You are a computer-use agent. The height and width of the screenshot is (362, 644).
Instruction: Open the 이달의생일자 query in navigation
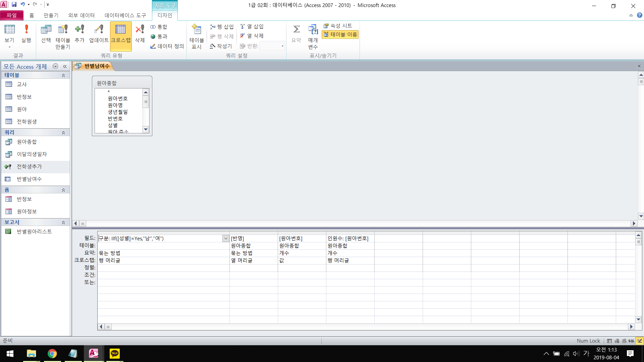click(x=32, y=154)
